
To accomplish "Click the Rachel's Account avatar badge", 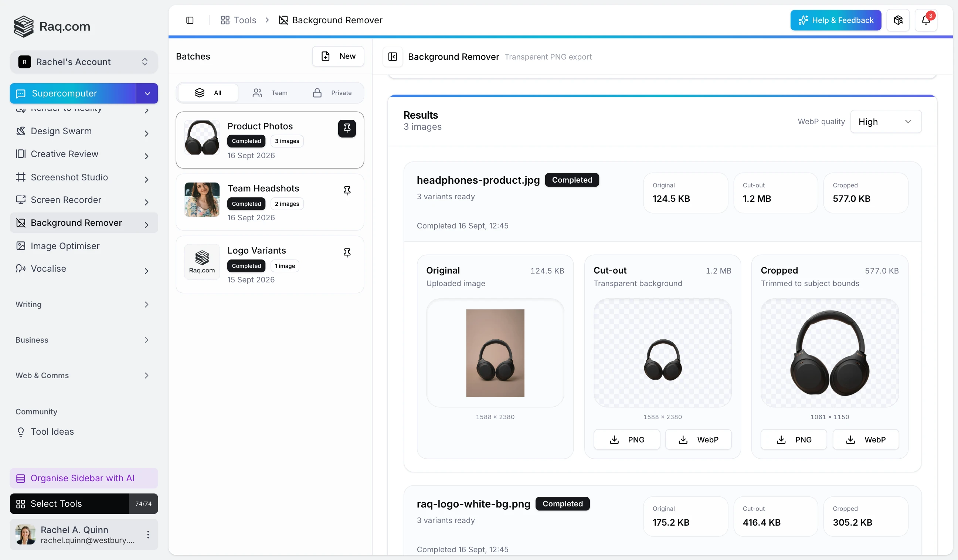I will (x=25, y=62).
